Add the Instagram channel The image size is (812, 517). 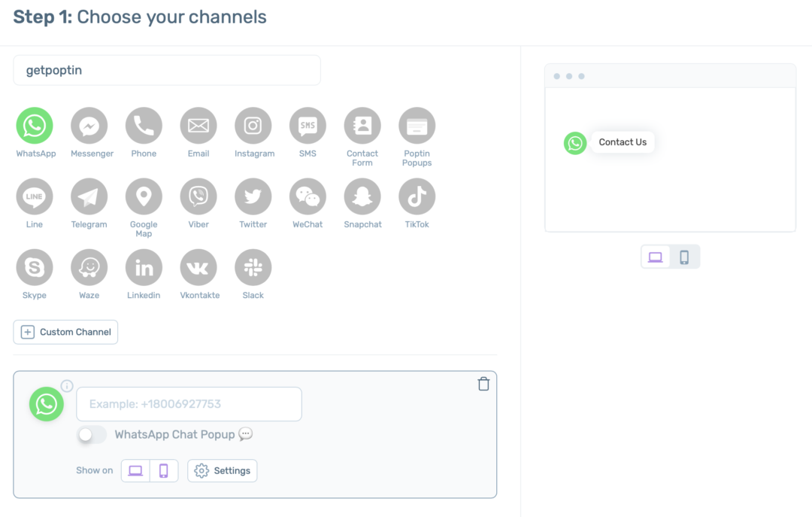[253, 126]
